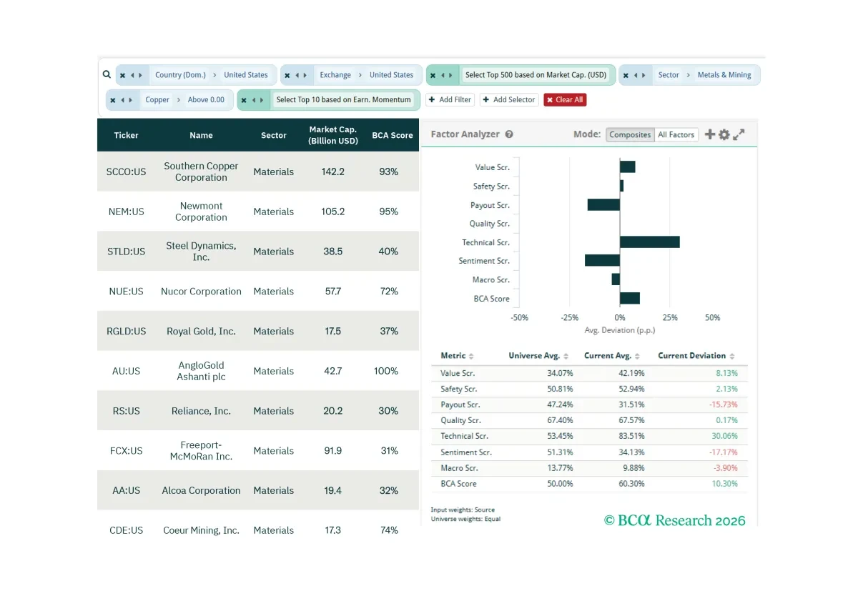Open Factor Analyzer help question-mark icon

click(x=509, y=134)
